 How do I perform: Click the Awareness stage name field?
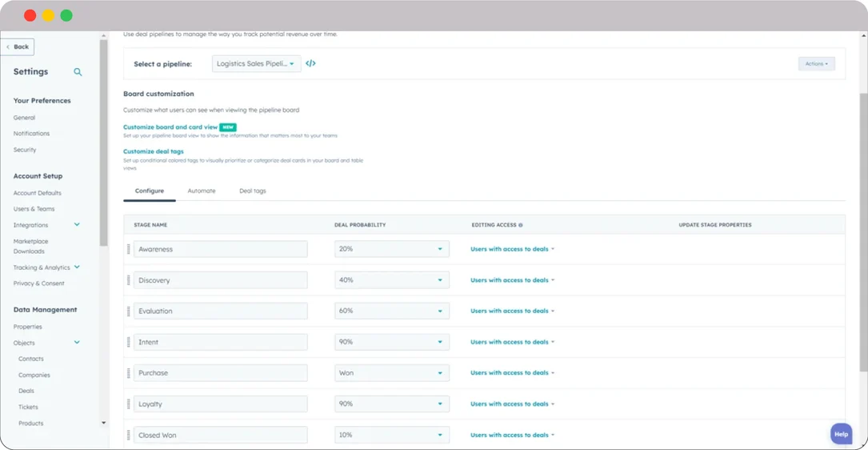(221, 249)
